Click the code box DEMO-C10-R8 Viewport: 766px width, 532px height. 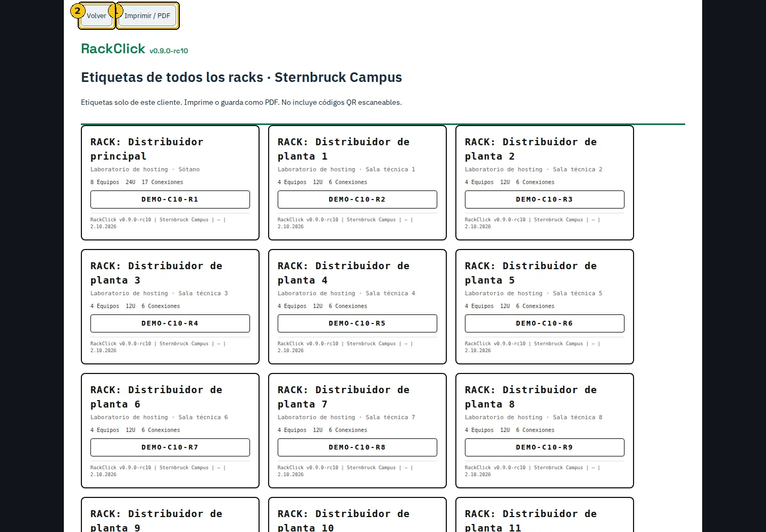pyautogui.click(x=357, y=447)
